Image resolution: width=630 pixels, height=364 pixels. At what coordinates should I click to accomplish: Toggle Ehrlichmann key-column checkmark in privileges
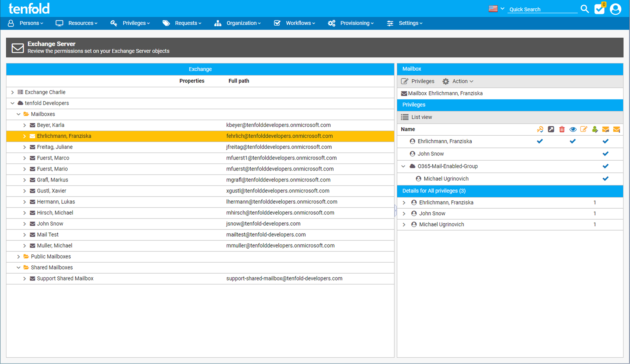coord(540,141)
